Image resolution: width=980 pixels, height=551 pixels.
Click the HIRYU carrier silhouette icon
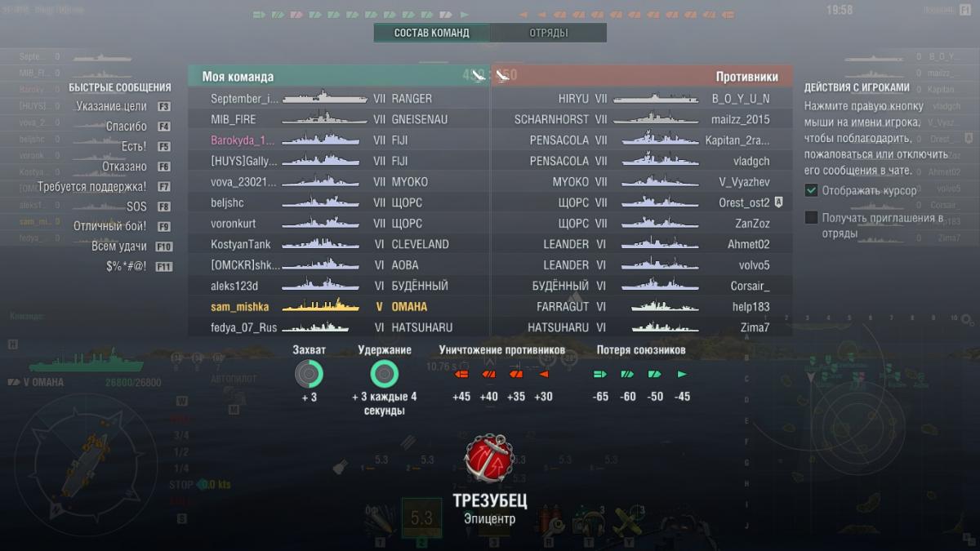coord(656,98)
